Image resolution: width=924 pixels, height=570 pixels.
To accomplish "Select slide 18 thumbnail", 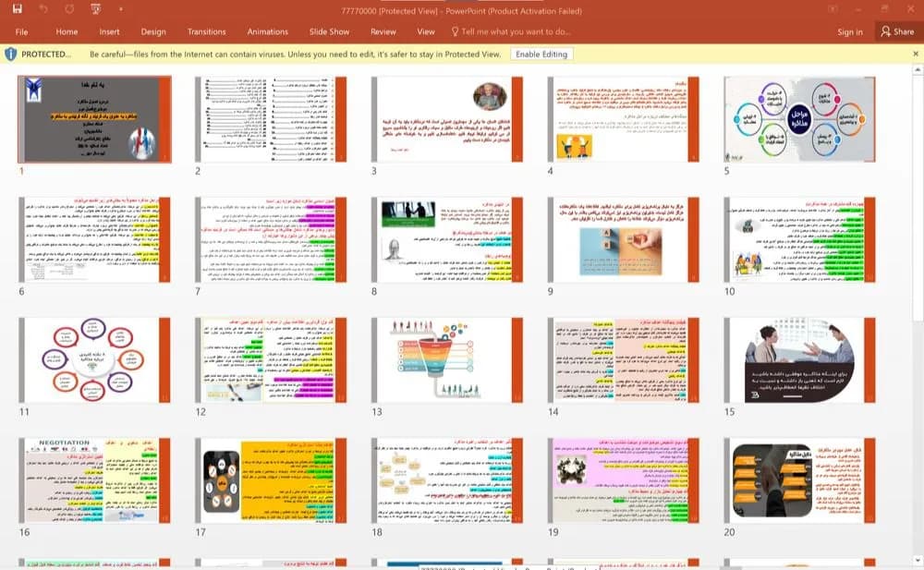I will coord(447,480).
